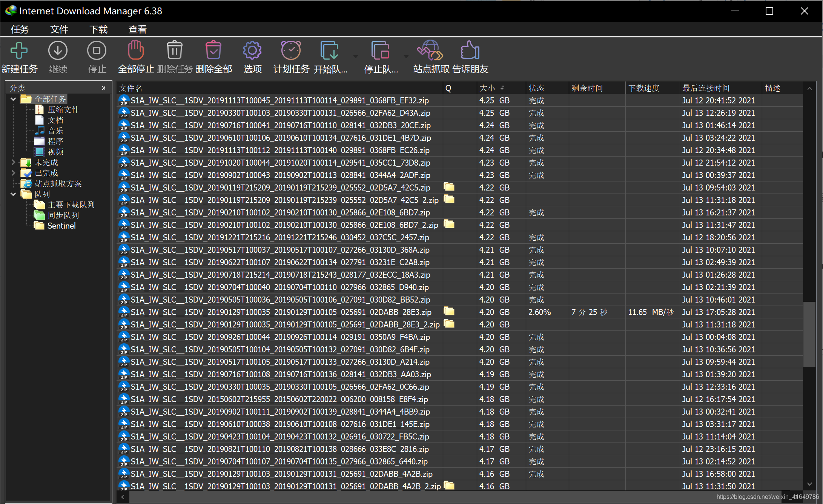Image resolution: width=823 pixels, height=504 pixels.
Task: Click the 告诉朋友 thumbs-up icon
Action: [470, 51]
